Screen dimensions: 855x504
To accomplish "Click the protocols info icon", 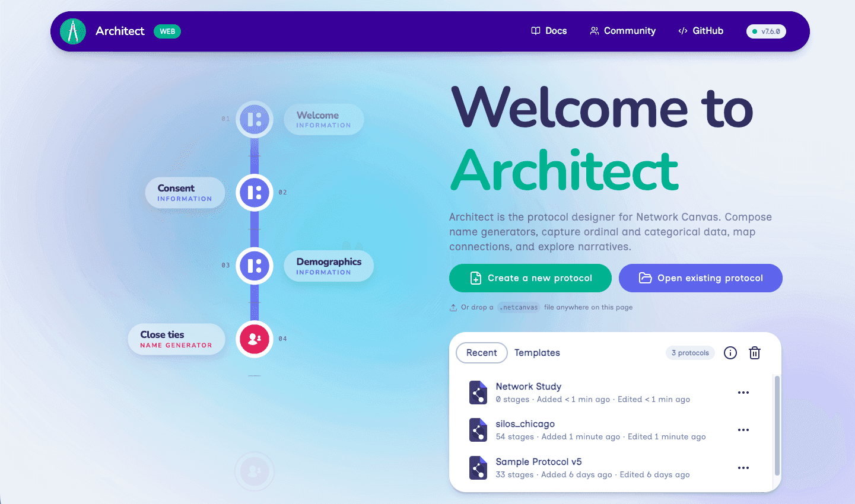I will point(730,353).
